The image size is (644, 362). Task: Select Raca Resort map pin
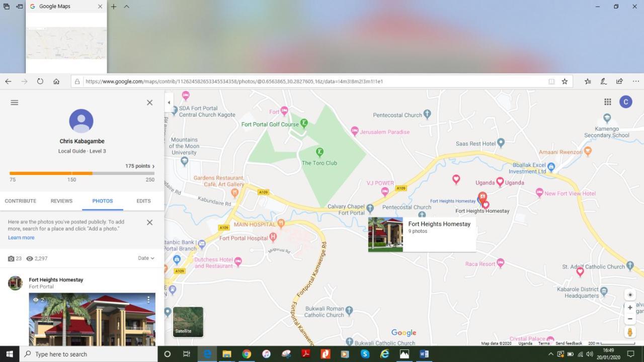point(500,263)
